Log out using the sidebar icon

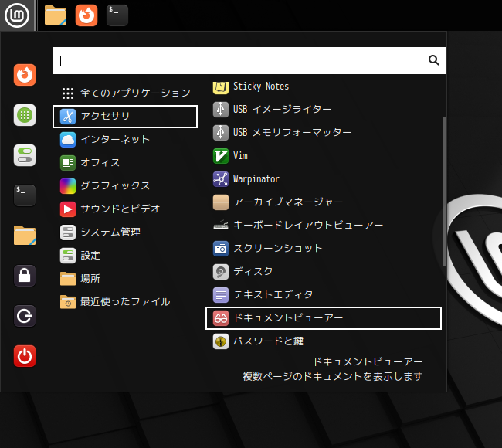[25, 316]
